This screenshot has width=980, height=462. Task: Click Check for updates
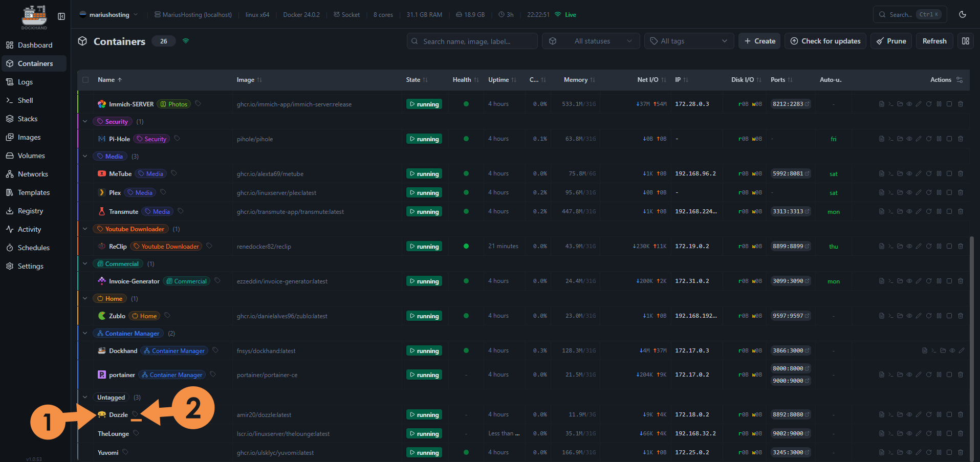point(825,41)
